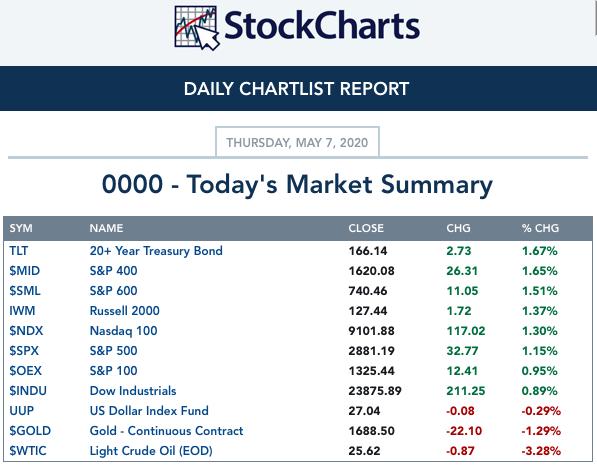Viewport: 597px width, 465px height.
Task: Open Gold - Continuous Contract link
Action: (166, 431)
